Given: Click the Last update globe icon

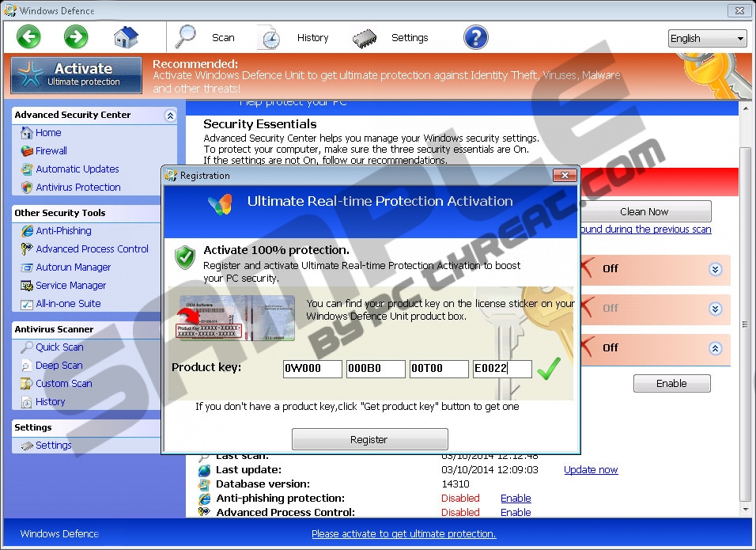Looking at the screenshot, I should point(205,470).
